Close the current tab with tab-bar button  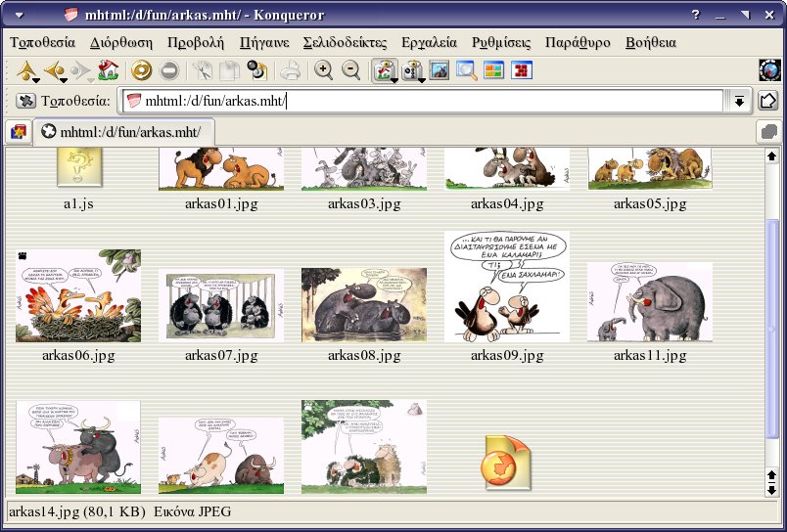(x=768, y=132)
